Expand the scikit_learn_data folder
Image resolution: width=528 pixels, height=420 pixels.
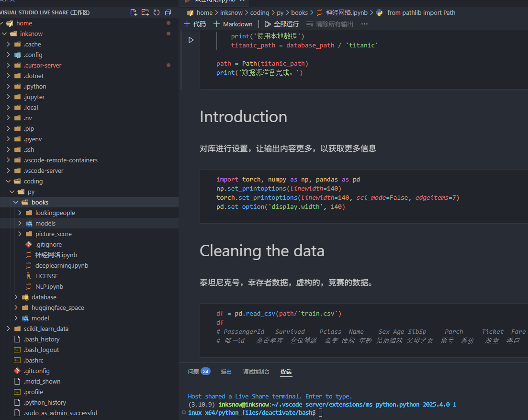click(9, 329)
